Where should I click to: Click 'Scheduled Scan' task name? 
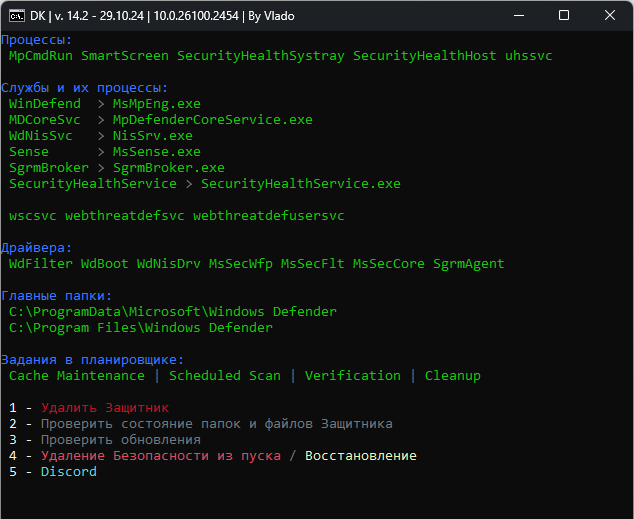tap(225, 376)
